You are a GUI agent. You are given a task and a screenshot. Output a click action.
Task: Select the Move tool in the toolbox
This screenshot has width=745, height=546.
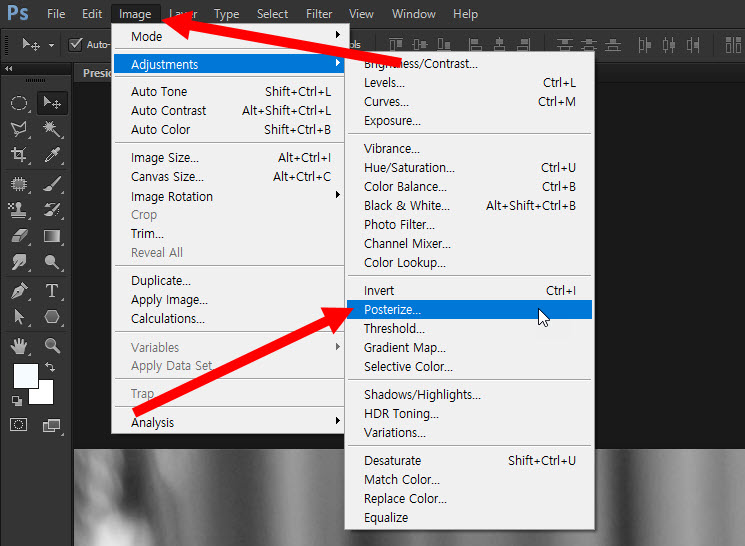(52, 103)
